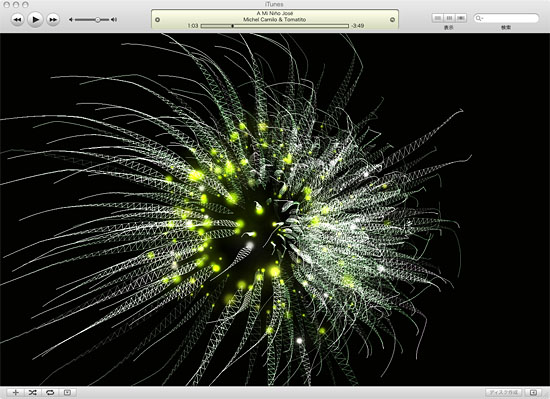The width and height of the screenshot is (550, 399).
Task: Create a new playlist with the plus button
Action: [x=15, y=392]
